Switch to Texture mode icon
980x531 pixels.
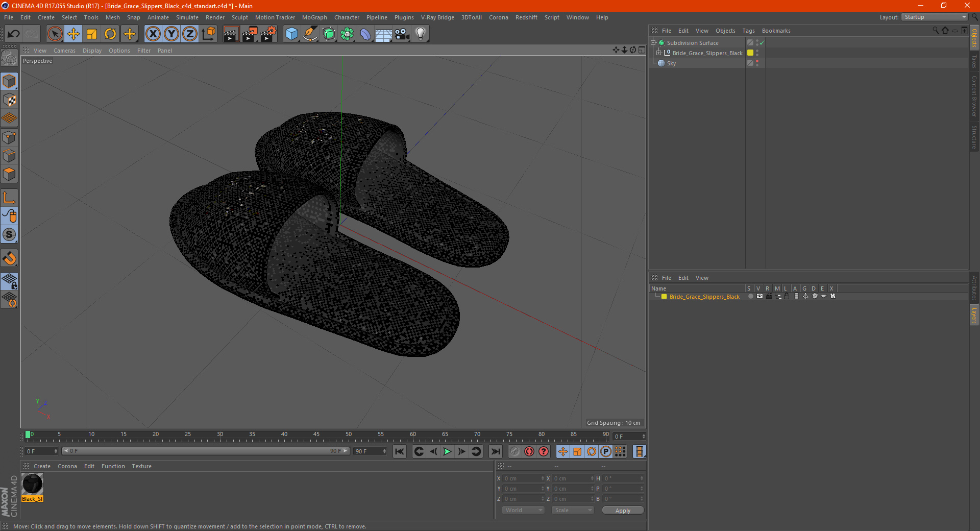click(x=9, y=100)
